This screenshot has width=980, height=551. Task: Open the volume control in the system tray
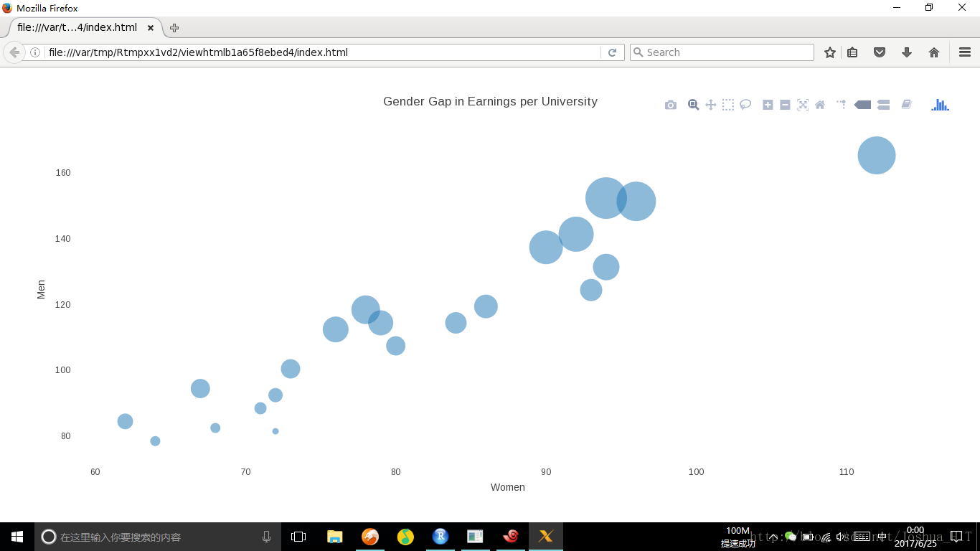tap(842, 537)
